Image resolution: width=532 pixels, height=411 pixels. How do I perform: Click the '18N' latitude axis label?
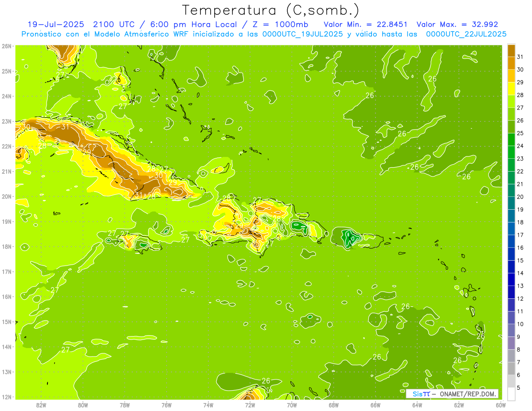[x=6, y=247]
